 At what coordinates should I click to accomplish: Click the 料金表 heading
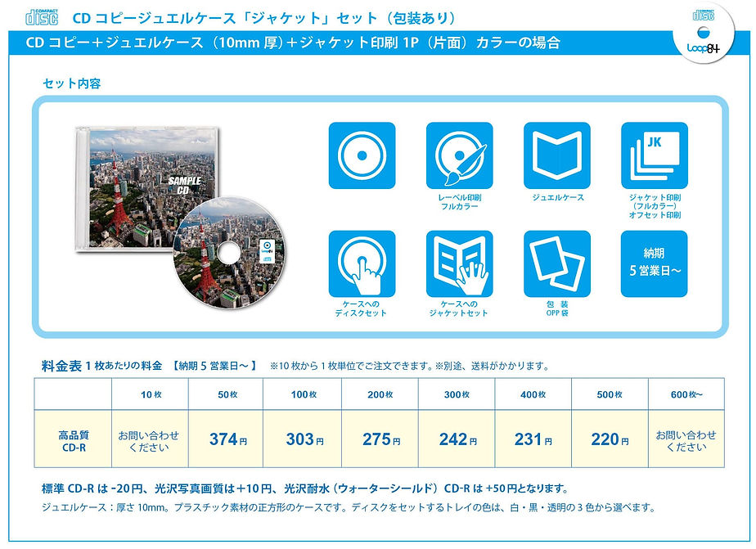(61, 366)
